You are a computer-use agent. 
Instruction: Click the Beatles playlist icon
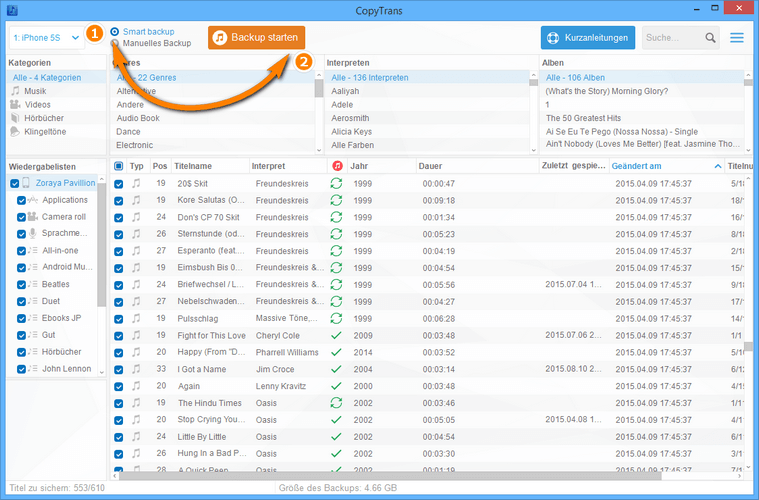tap(32, 284)
